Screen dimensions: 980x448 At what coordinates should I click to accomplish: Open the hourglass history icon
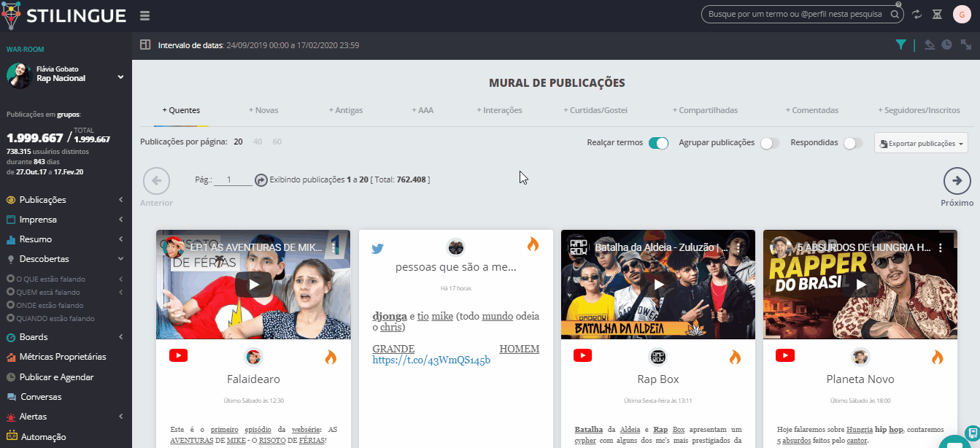[938, 15]
